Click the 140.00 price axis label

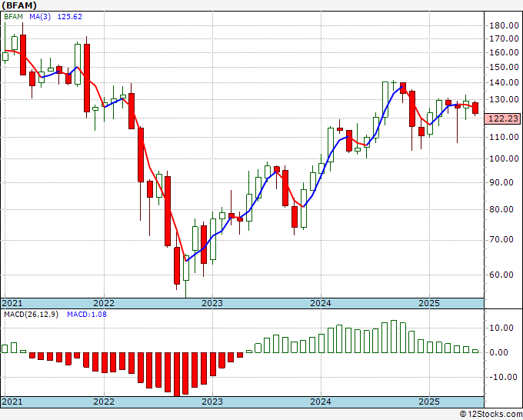pyautogui.click(x=504, y=82)
